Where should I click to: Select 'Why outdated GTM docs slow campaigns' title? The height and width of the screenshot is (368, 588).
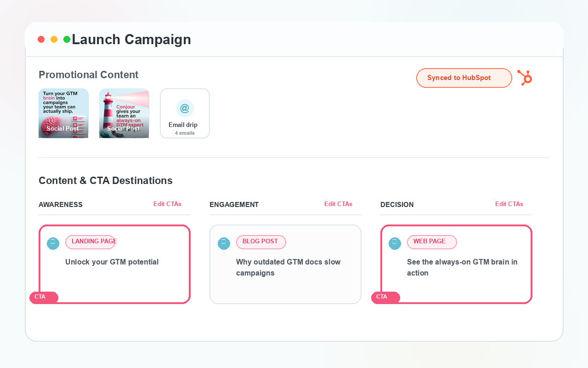coord(288,268)
